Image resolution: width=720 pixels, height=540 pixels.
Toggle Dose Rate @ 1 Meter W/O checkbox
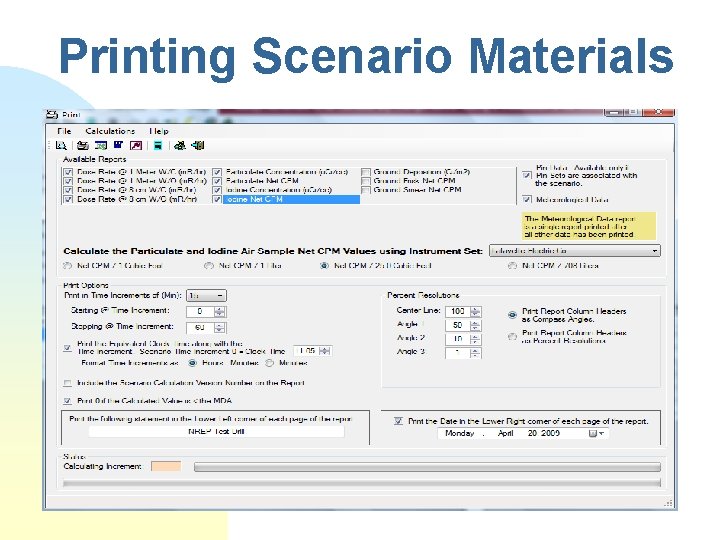point(68,181)
